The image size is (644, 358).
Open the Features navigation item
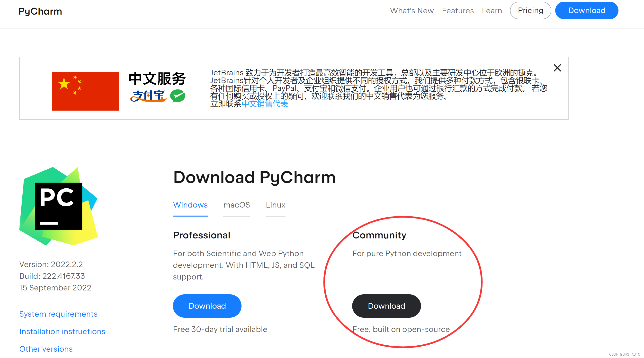pos(457,11)
